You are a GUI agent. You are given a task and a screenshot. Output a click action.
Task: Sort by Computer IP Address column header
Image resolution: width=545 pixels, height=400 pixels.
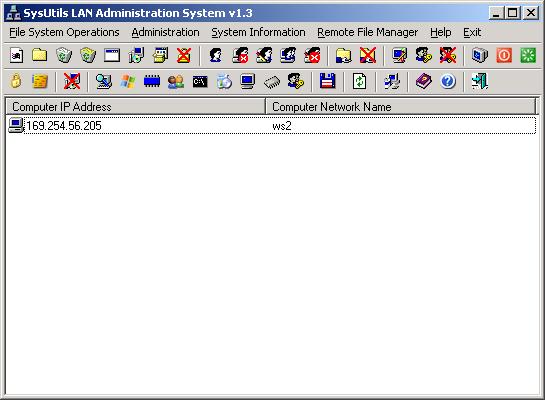point(136,107)
